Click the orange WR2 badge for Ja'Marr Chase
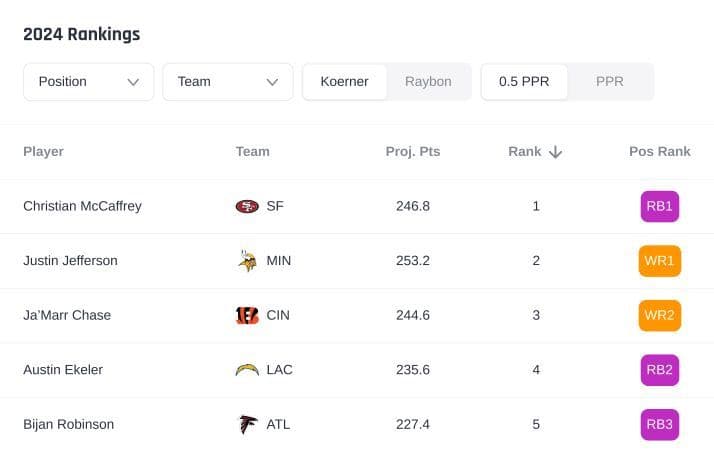 pyautogui.click(x=659, y=315)
